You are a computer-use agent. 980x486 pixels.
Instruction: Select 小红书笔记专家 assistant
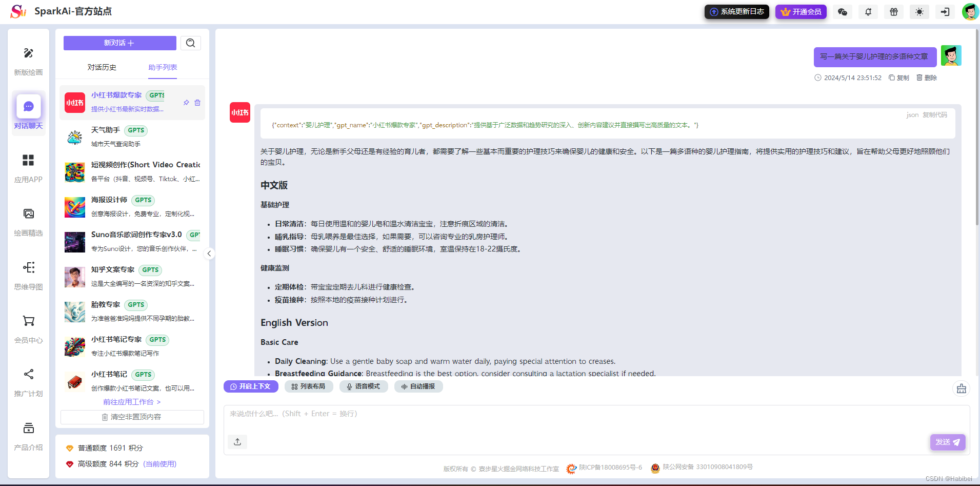coord(132,346)
